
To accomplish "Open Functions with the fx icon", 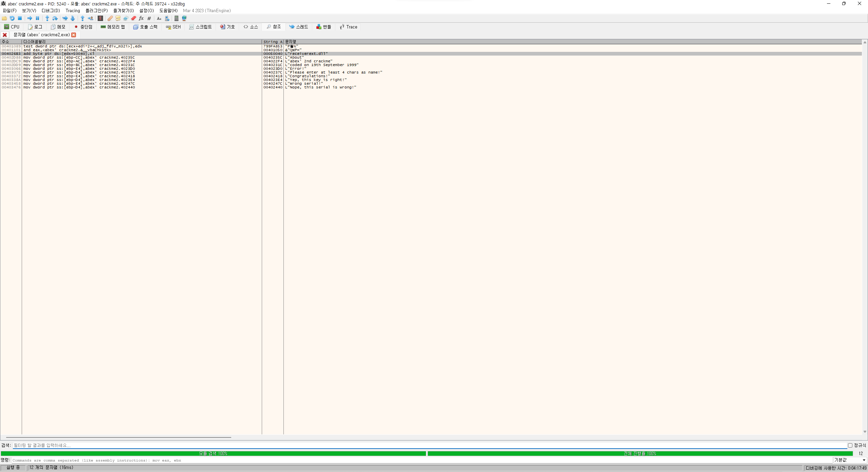I will click(x=141, y=18).
